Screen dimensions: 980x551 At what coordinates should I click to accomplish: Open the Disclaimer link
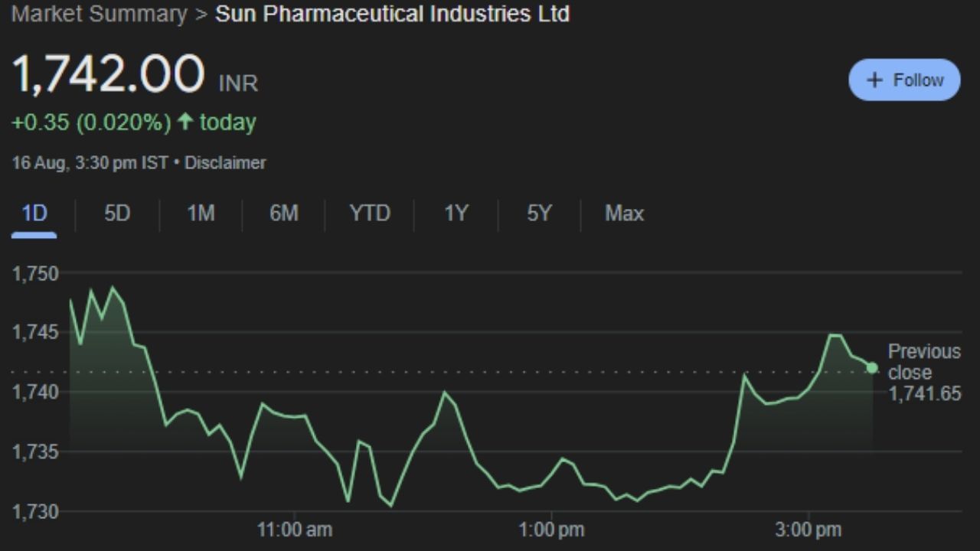pyautogui.click(x=225, y=163)
